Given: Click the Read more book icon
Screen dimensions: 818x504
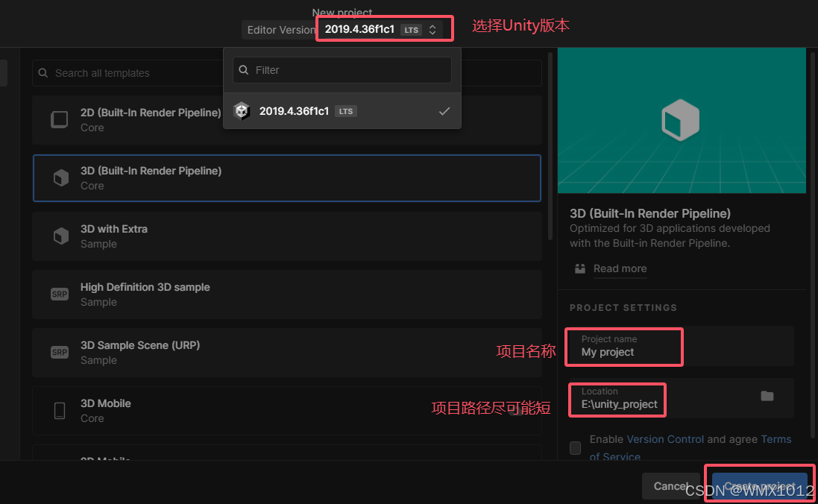Looking at the screenshot, I should 580,268.
